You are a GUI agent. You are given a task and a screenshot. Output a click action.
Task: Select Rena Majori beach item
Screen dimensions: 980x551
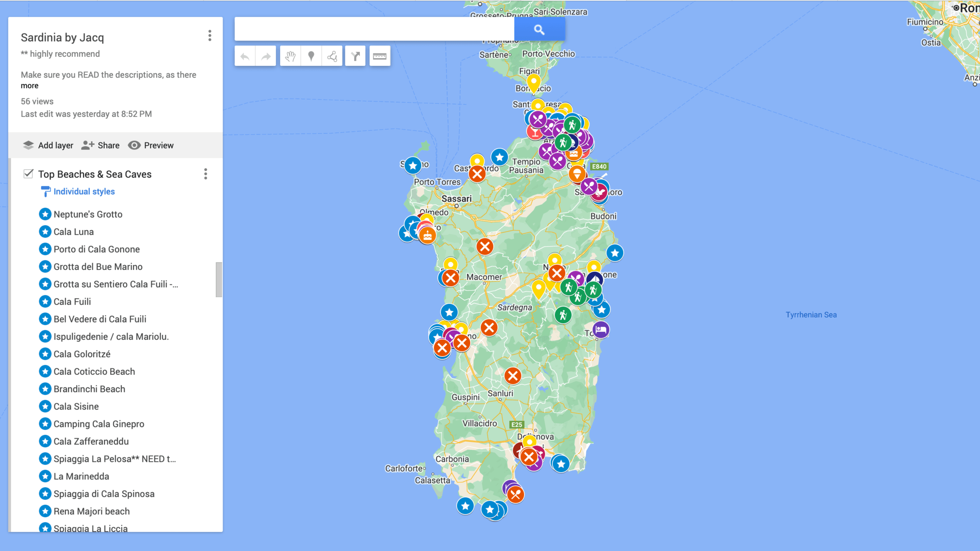pos(92,512)
